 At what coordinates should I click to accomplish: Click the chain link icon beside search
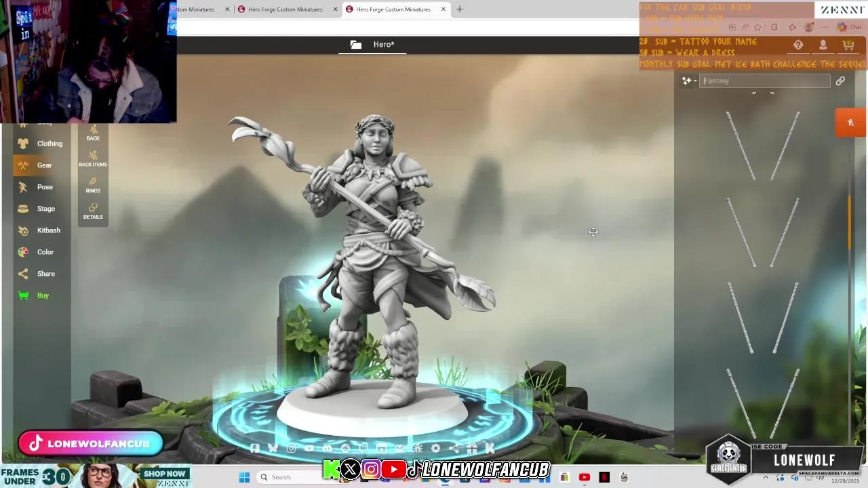(x=840, y=81)
